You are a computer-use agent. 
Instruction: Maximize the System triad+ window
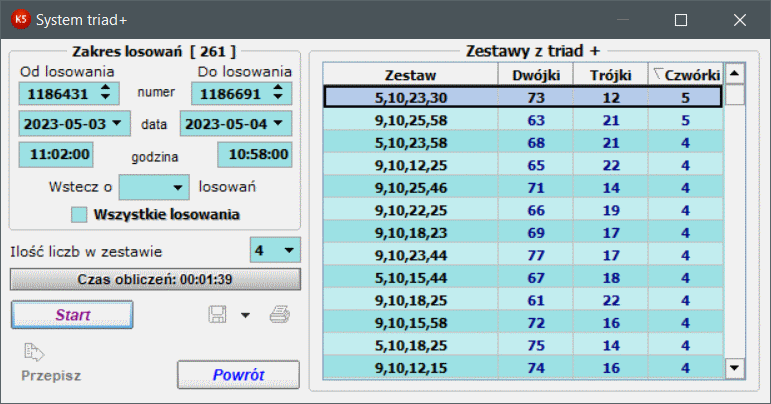tap(681, 20)
